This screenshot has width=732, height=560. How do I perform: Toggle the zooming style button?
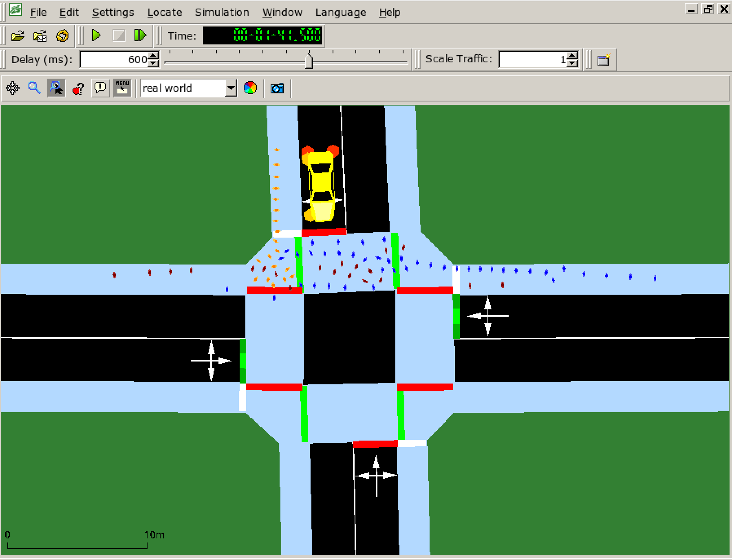[56, 88]
